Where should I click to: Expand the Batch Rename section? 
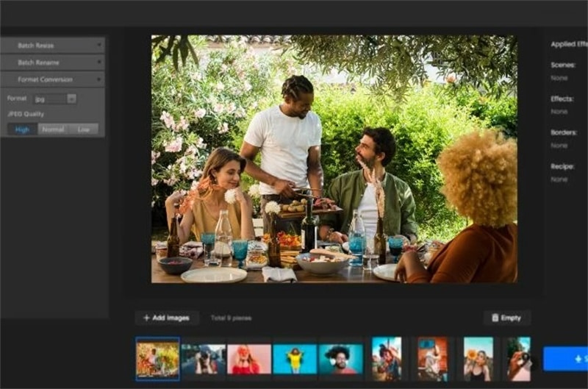pyautogui.click(x=52, y=63)
